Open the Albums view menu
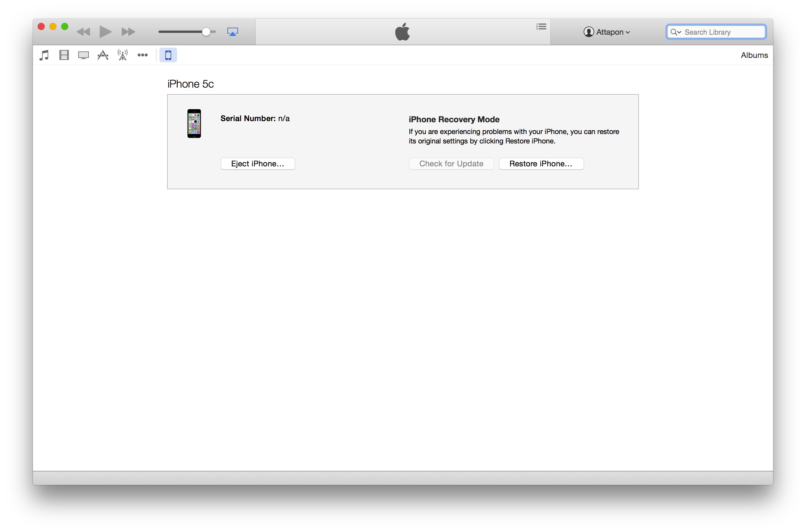The image size is (806, 532). tap(754, 55)
